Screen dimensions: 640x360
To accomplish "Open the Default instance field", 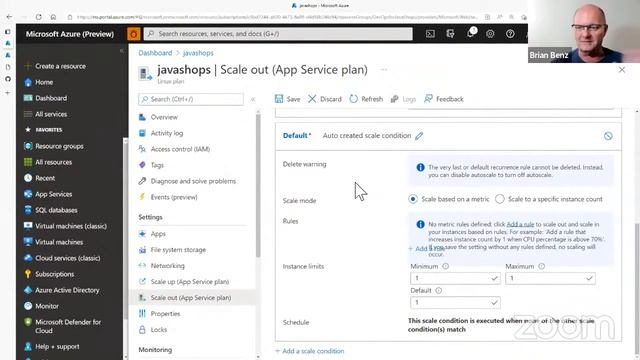I will 455,302.
